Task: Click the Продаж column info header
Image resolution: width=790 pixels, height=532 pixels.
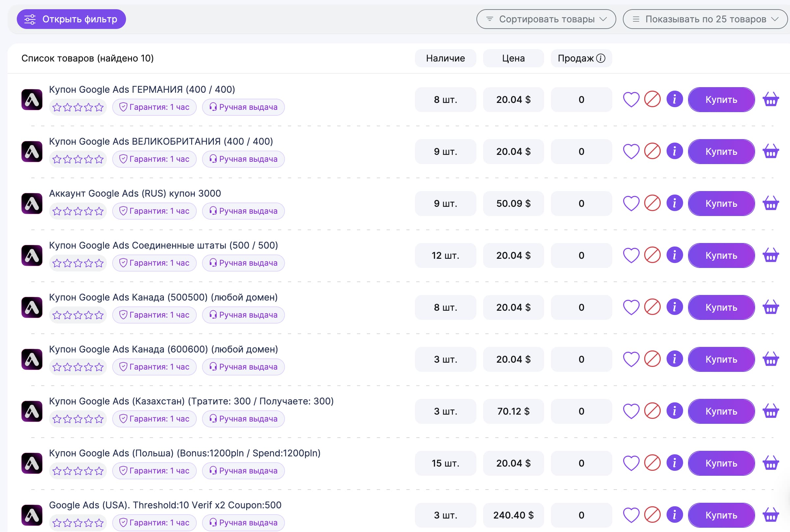Action: (x=581, y=58)
